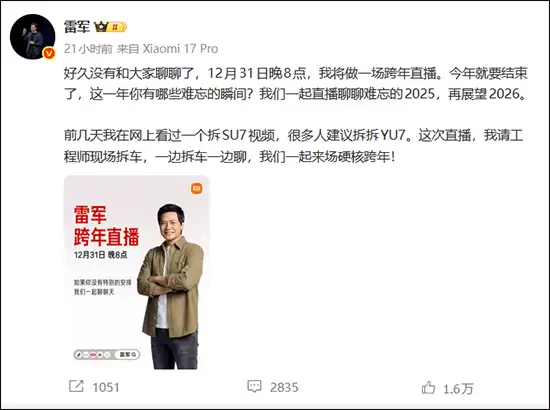Click the second paragraph about 拆SU7视频
This screenshot has width=550, height=410.
coord(294,146)
